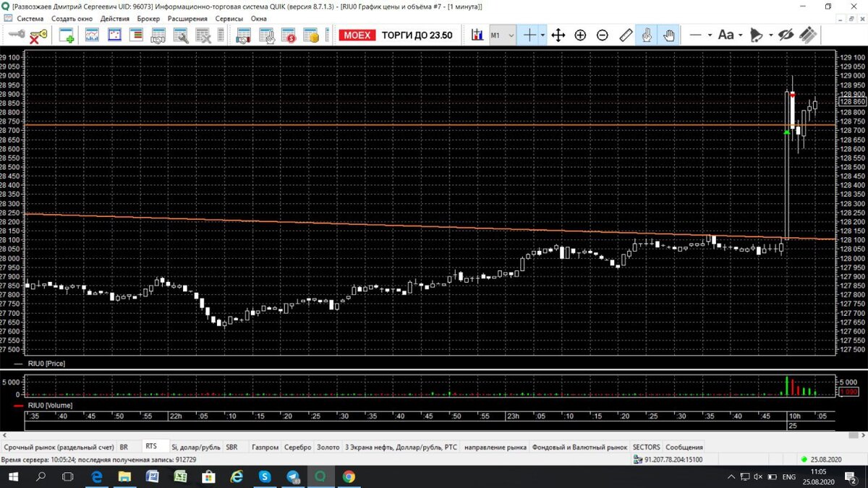Open the Расширения menu

coord(187,19)
